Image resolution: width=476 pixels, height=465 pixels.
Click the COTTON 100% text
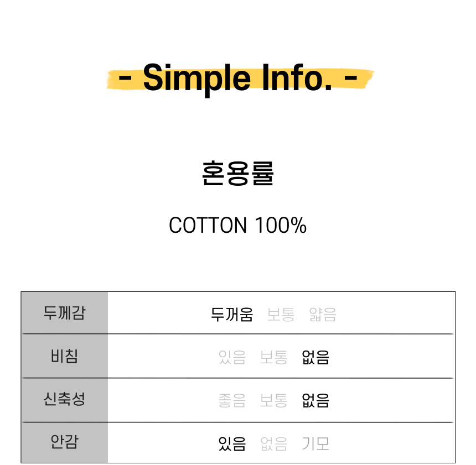tap(237, 226)
